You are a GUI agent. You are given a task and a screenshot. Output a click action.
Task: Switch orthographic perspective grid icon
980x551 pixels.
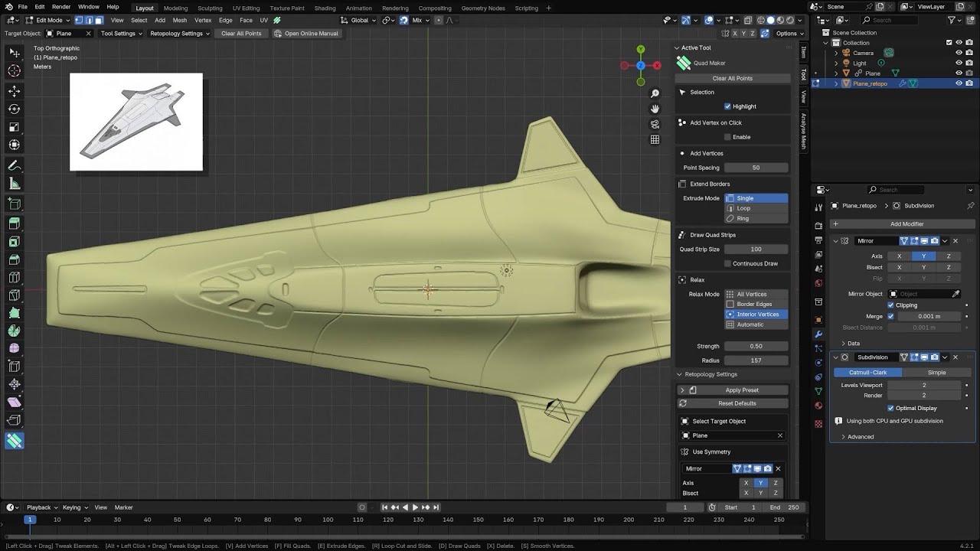click(x=655, y=139)
